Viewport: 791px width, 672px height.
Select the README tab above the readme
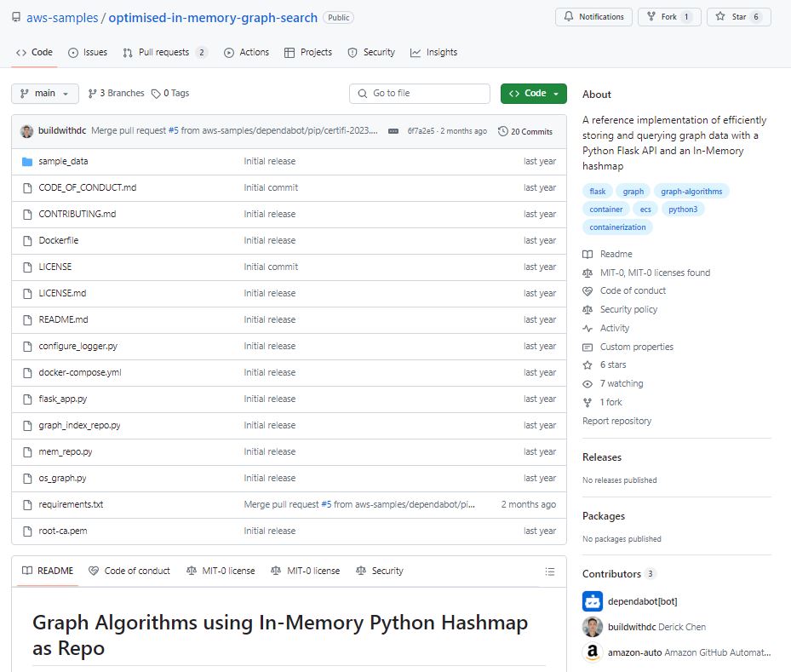click(x=48, y=571)
